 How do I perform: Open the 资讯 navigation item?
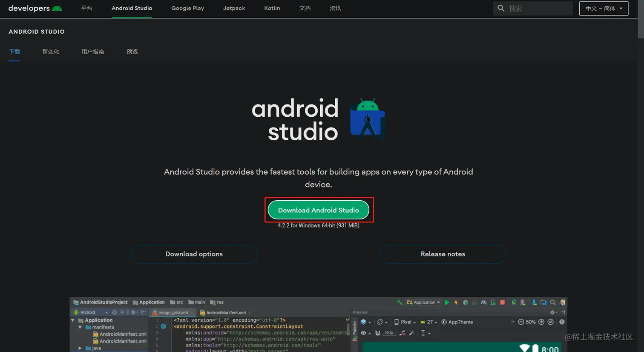point(335,8)
